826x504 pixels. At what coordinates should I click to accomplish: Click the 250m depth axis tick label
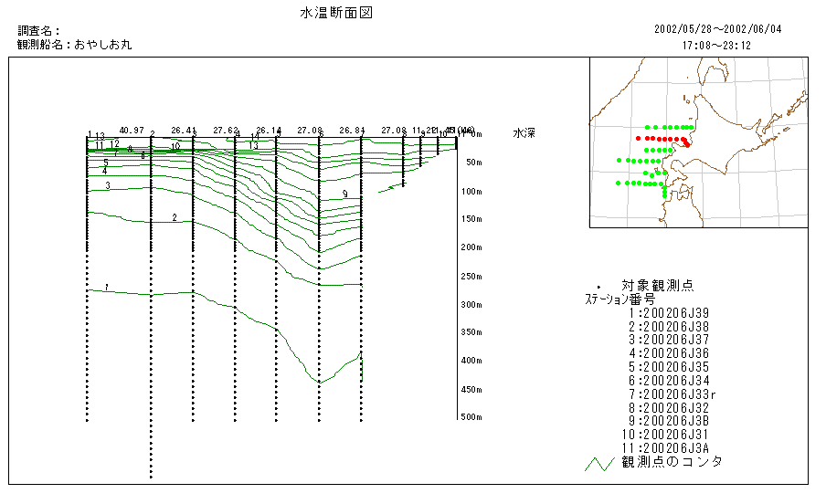click(471, 277)
